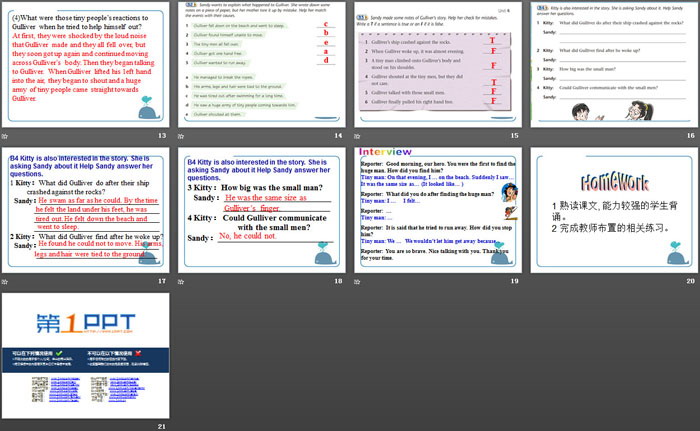Click slide number 19 label

(515, 281)
